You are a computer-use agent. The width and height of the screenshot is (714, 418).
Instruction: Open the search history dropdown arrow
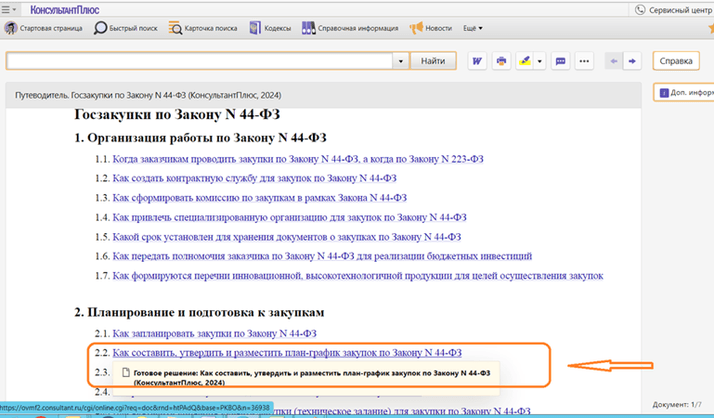coord(401,61)
